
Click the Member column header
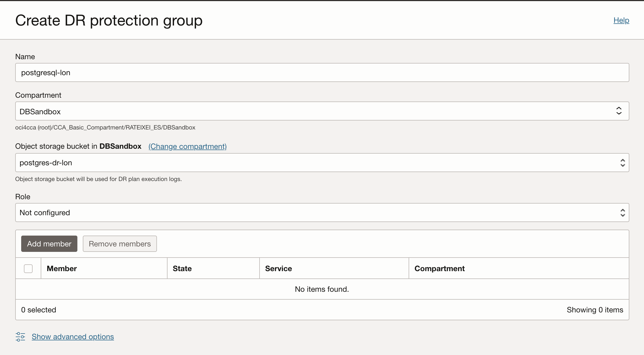click(x=62, y=268)
